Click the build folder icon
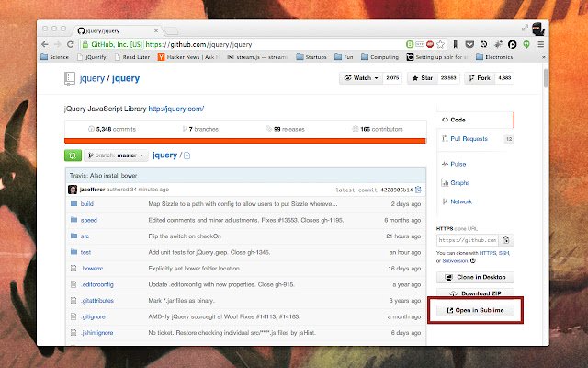Image resolution: width=588 pixels, height=368 pixels. coord(73,203)
